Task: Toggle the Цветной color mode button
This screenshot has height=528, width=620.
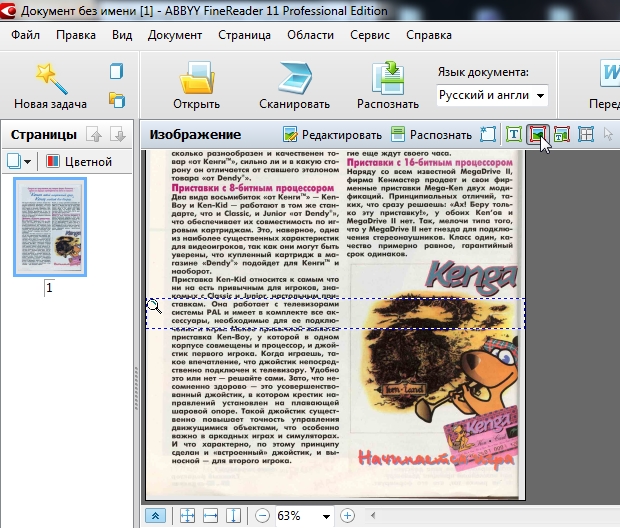Action: click(79, 161)
